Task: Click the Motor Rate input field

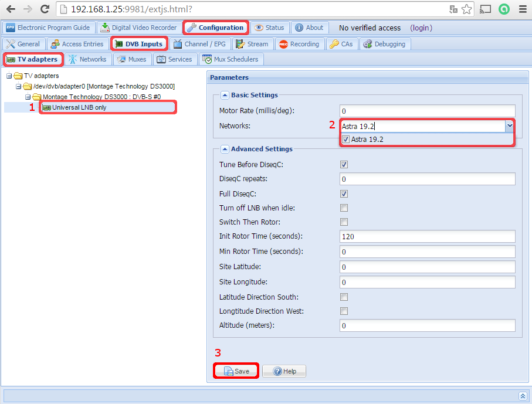Action: pos(428,111)
